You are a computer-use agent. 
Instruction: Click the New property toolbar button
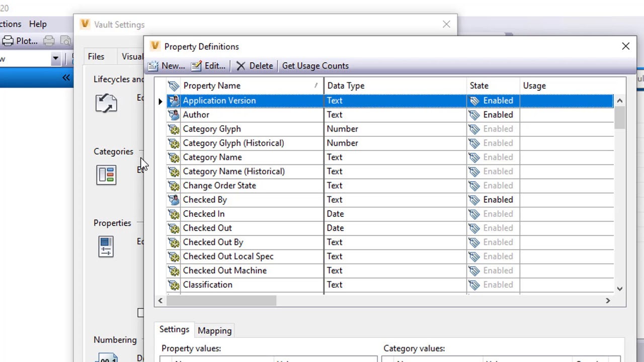pos(167,66)
